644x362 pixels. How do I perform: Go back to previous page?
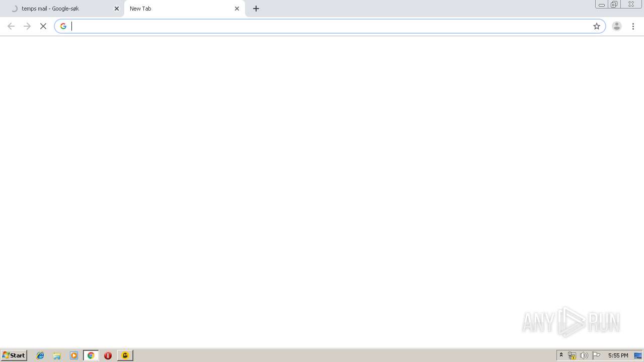(x=11, y=26)
